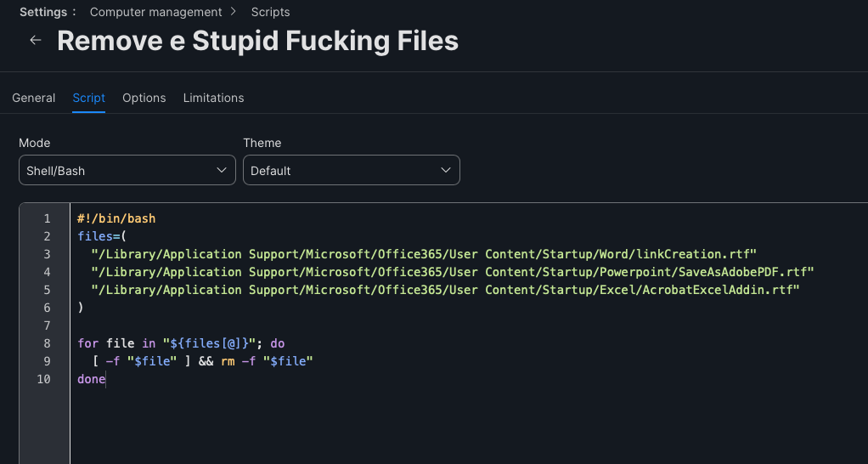Open the Options tab
The height and width of the screenshot is (464, 868).
pyautogui.click(x=144, y=98)
